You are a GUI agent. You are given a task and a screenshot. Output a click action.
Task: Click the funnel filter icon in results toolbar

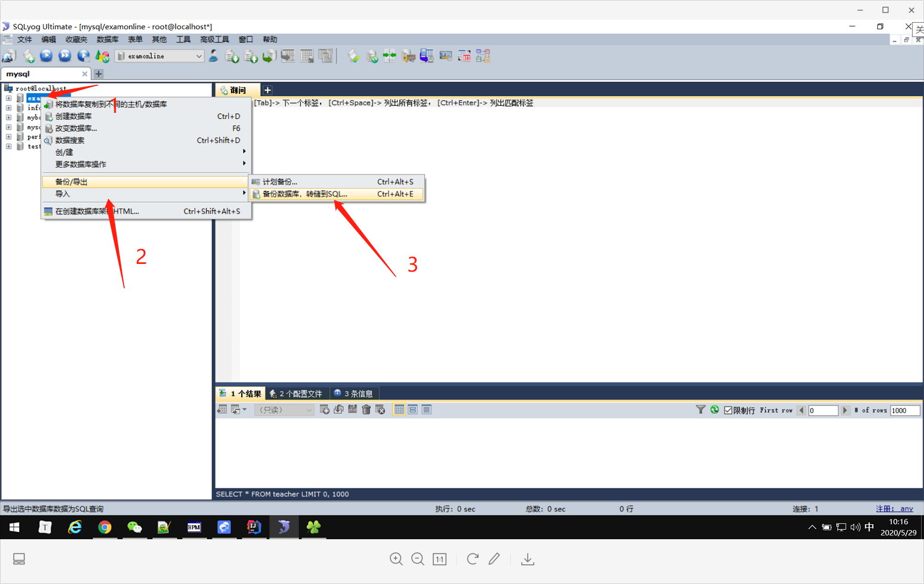tap(701, 410)
